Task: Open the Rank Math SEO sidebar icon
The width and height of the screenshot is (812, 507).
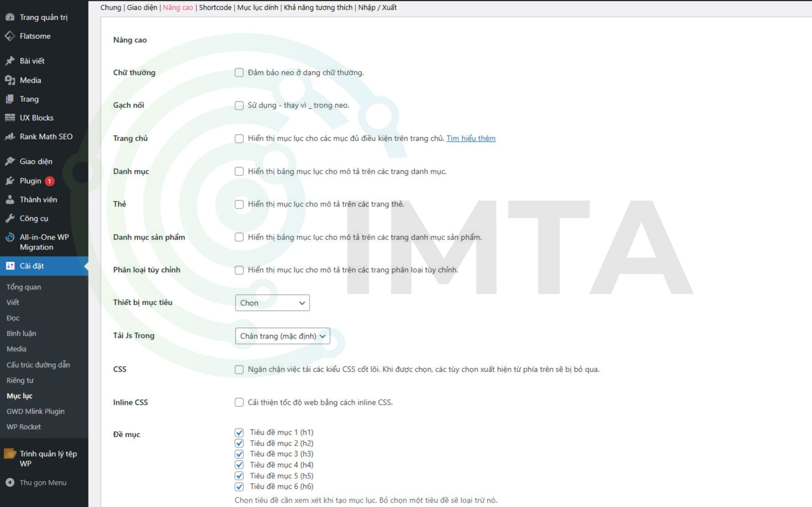Action: pos(10,137)
